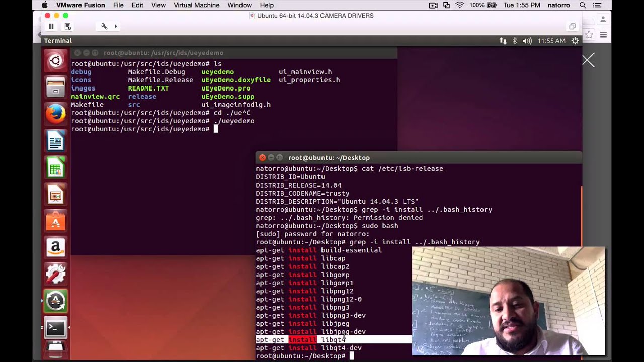
Task: Open VMware Fusion application menu
Action: (x=80, y=5)
